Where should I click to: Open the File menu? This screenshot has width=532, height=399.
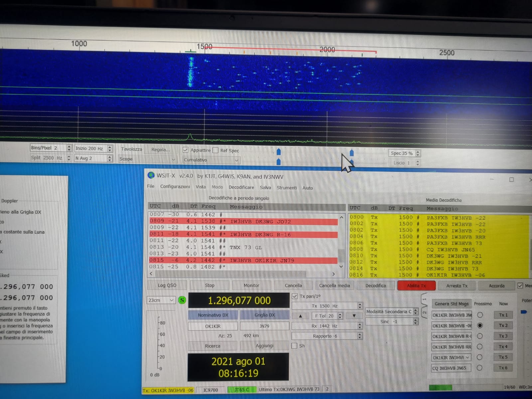click(x=151, y=186)
